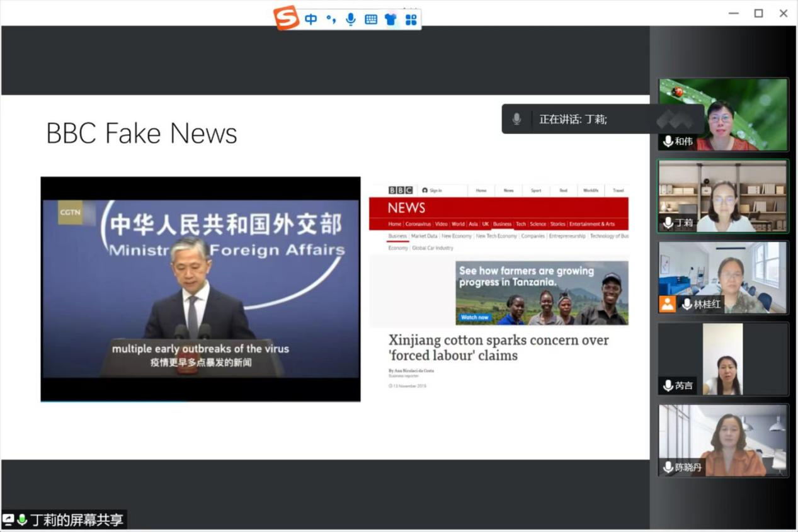
Task: Click the Xinjiang cotton headline
Action: 498,348
